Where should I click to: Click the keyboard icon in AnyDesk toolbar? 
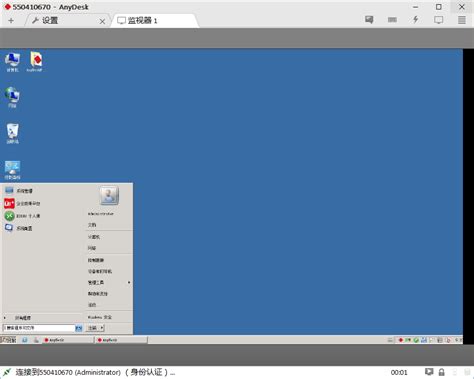tap(392, 20)
